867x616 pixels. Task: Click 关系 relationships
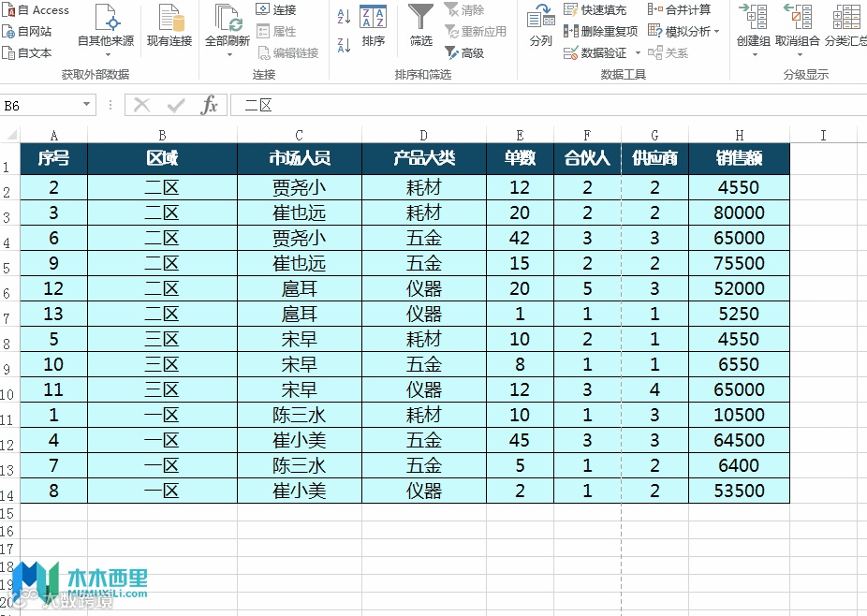click(668, 53)
